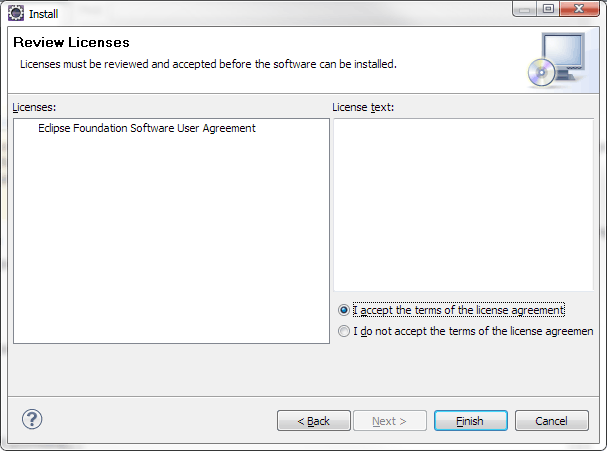
Task: Click the 'Install' window title text
Action: pos(43,14)
